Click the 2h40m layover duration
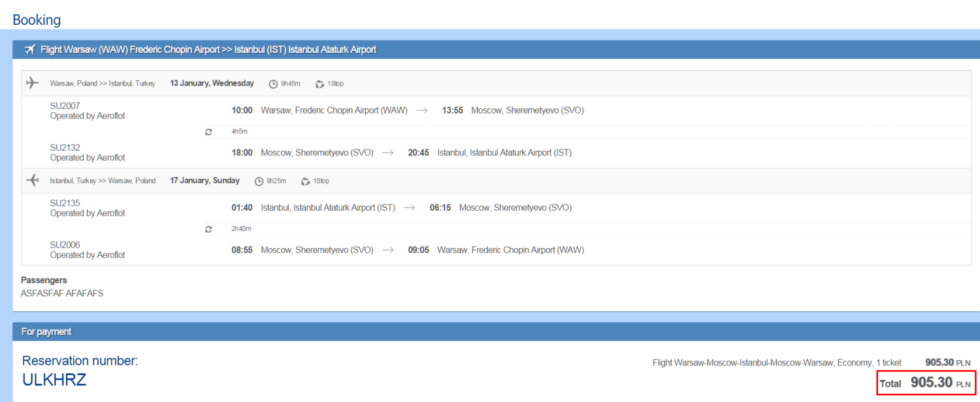Screen dimensions: 980x402 point(241,228)
